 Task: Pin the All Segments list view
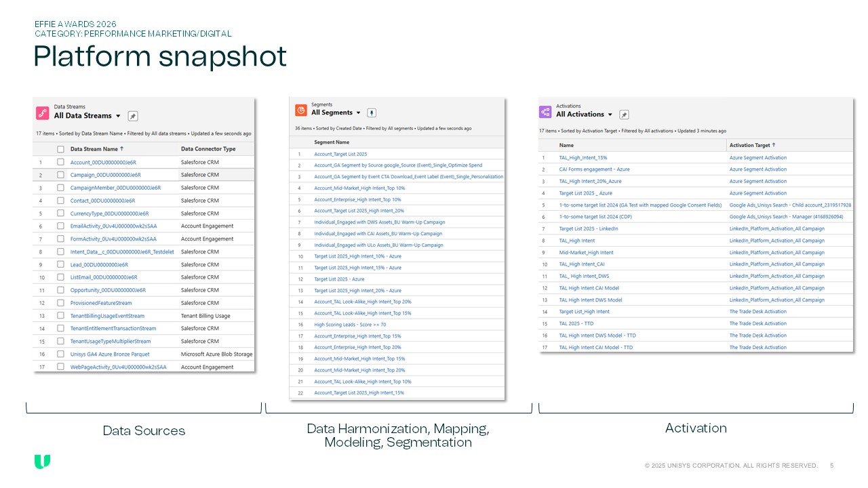click(372, 113)
